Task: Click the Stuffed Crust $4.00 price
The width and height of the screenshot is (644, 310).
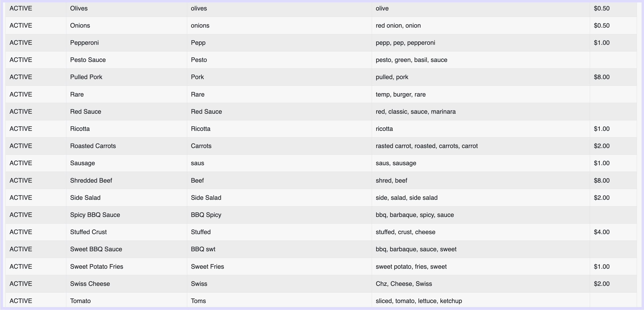Action: tap(602, 232)
